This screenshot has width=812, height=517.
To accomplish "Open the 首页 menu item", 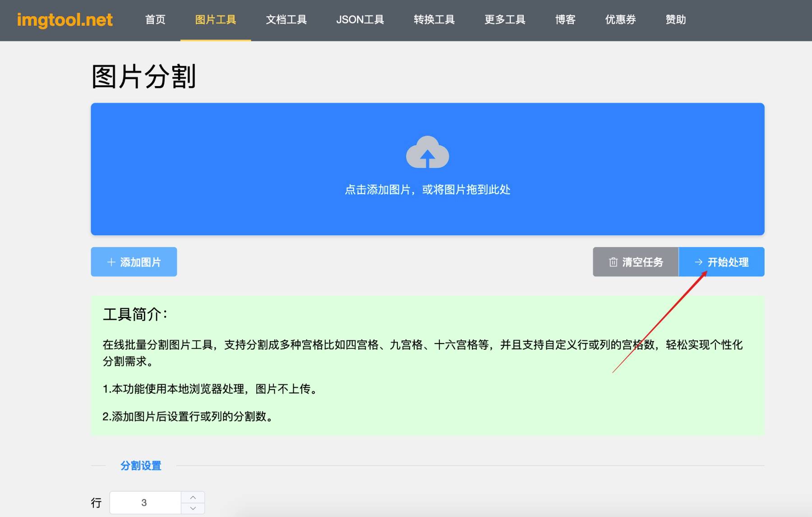I will [155, 20].
